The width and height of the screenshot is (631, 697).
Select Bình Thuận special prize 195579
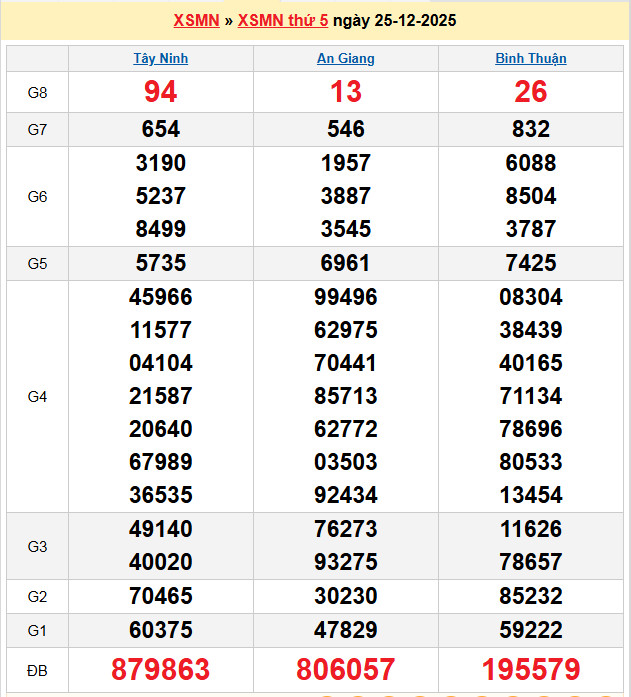[530, 669]
